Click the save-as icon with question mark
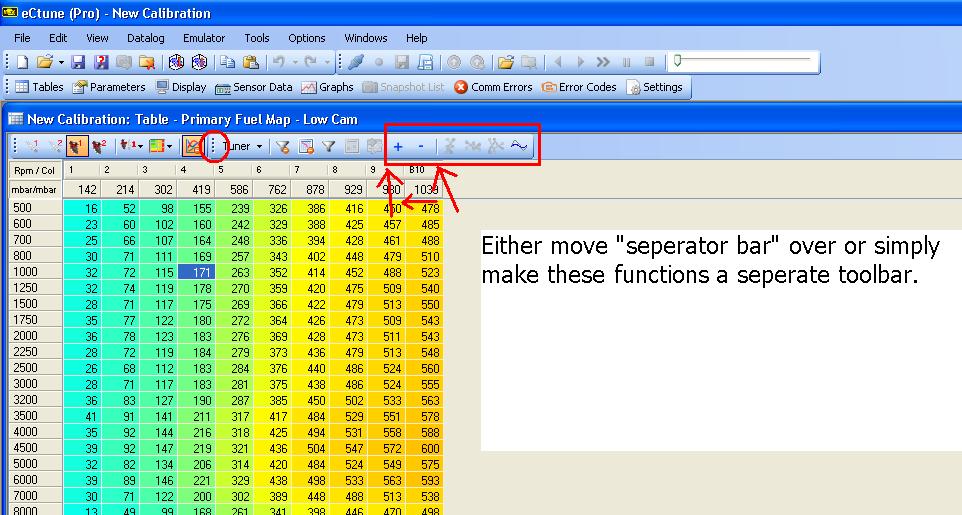The height and width of the screenshot is (515, 962). click(x=101, y=62)
